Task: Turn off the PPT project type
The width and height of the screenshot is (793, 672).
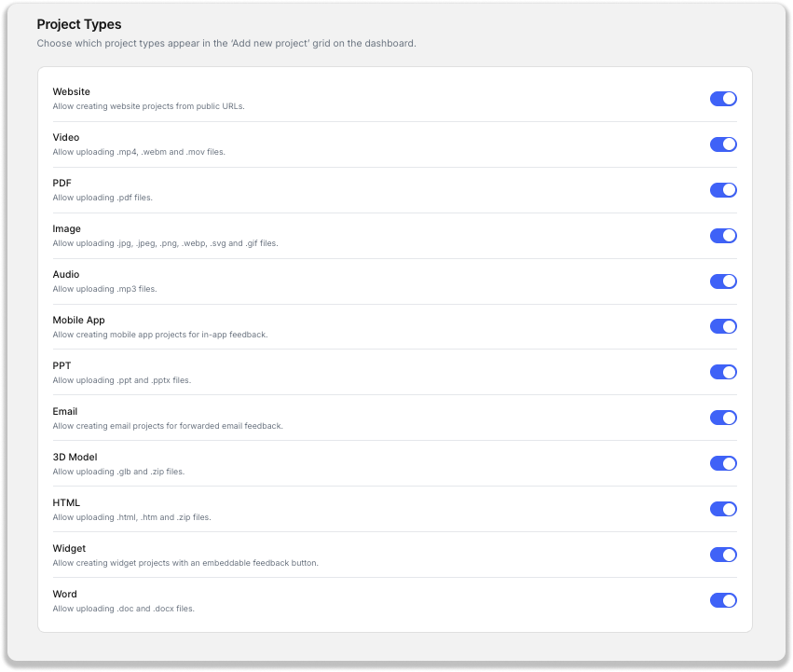Action: coord(723,372)
